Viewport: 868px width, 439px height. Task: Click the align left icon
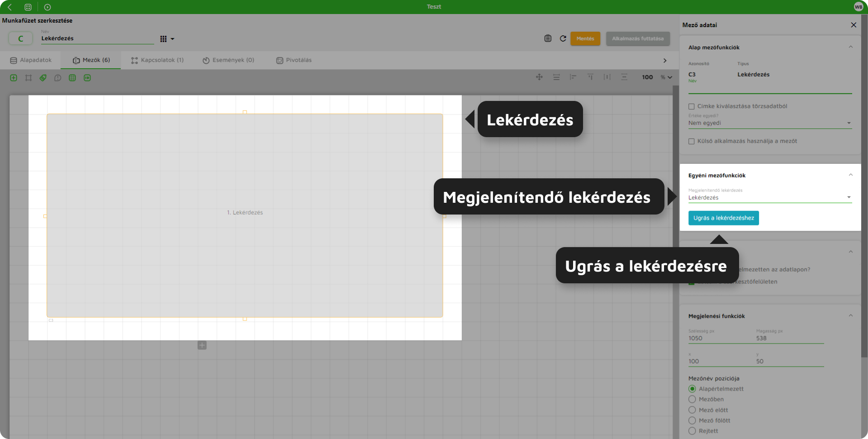[x=573, y=77]
